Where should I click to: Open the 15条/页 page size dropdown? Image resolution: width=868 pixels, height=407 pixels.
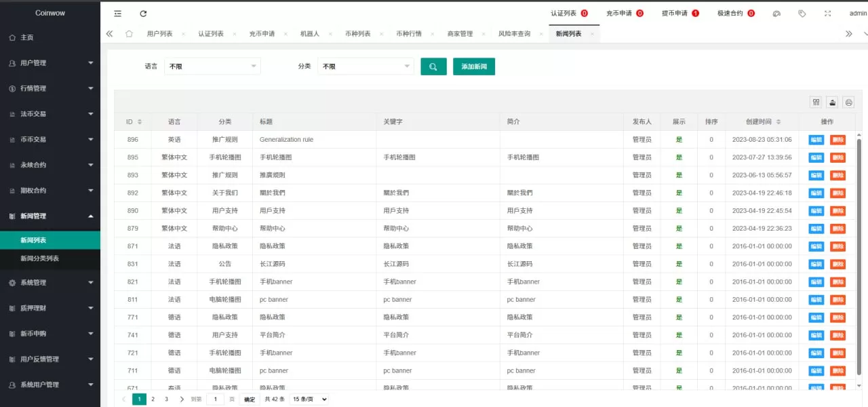pyautogui.click(x=309, y=399)
